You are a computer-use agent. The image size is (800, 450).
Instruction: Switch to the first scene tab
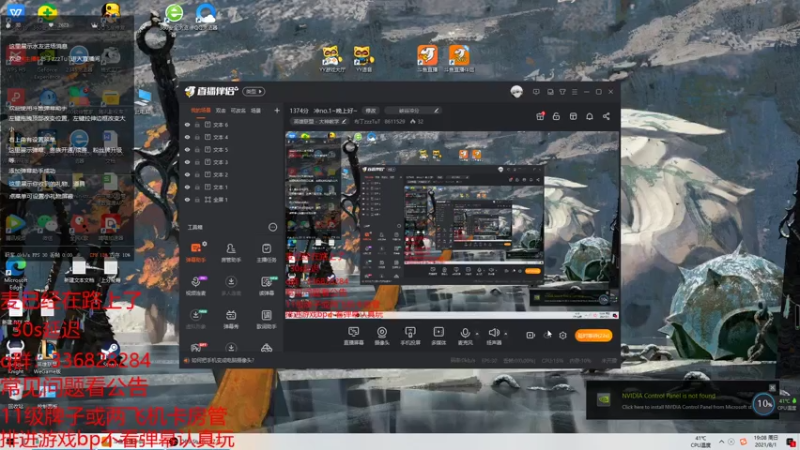(201, 110)
